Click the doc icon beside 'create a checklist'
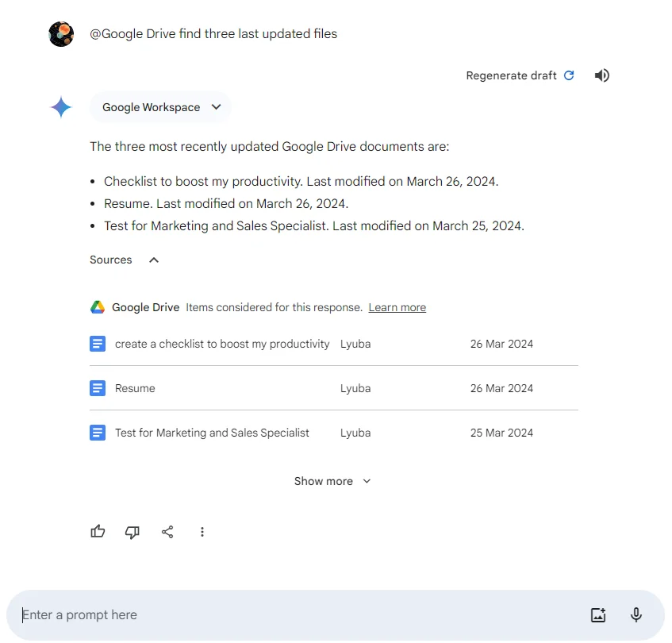 (98, 344)
